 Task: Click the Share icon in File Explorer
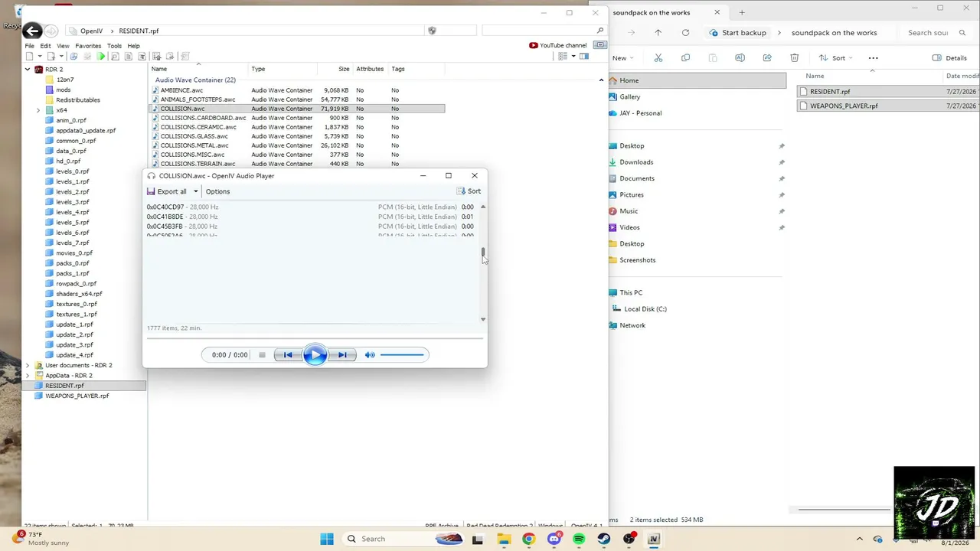[x=767, y=58]
